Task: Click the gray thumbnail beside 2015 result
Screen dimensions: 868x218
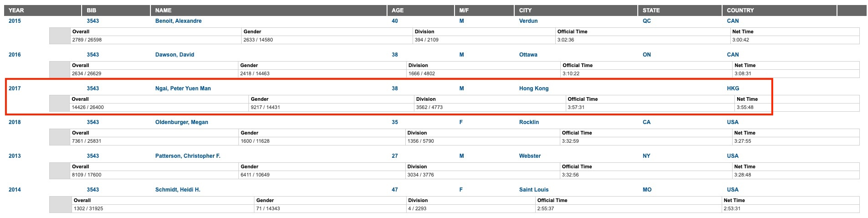Action: 59,36
